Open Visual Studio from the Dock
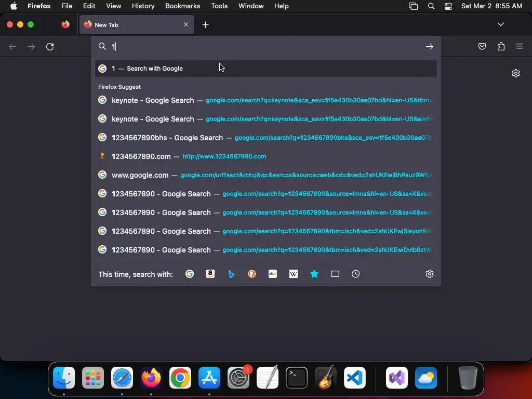This screenshot has height=399, width=532. pos(396,378)
